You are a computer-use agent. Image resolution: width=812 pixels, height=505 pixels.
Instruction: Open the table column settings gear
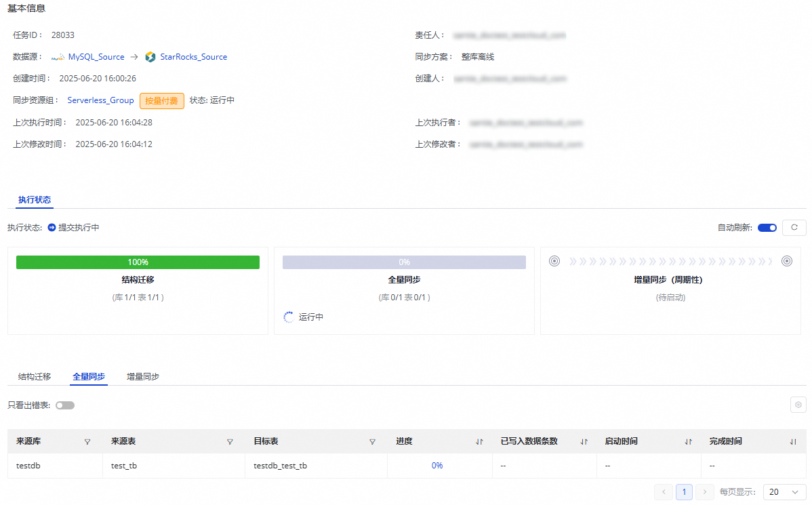coord(798,405)
